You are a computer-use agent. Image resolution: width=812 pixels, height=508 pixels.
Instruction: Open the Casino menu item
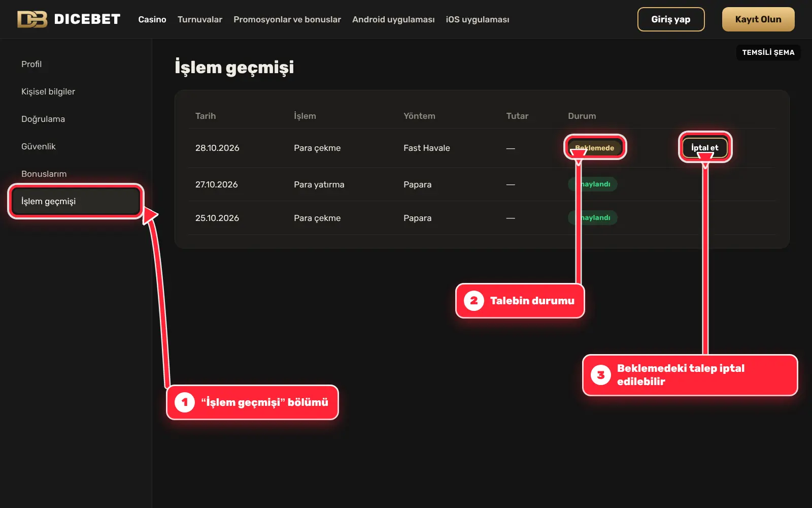152,19
